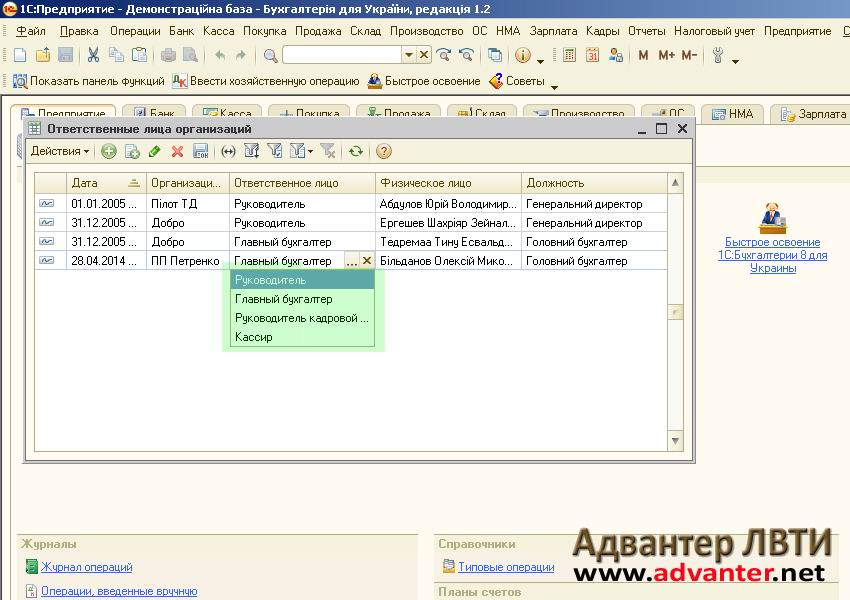
Task: Click the search text field in toolbar
Action: click(x=342, y=55)
